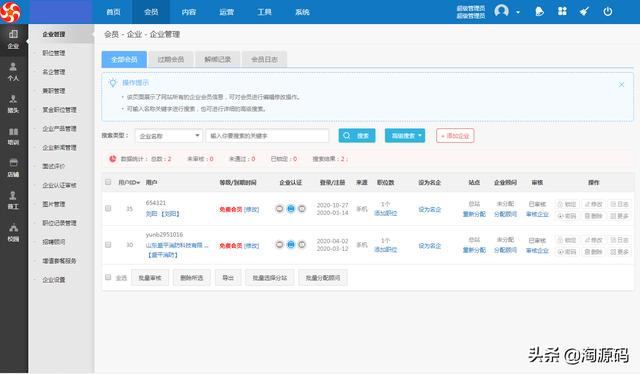The image size is (640, 374).
Task: Open 图片管理 in the sidebar list
Action: tap(54, 204)
